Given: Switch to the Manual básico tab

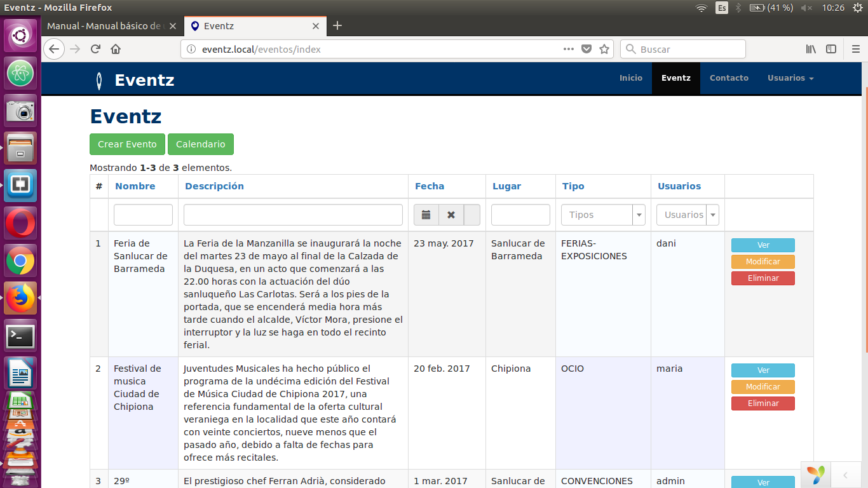Looking at the screenshot, I should pyautogui.click(x=105, y=26).
